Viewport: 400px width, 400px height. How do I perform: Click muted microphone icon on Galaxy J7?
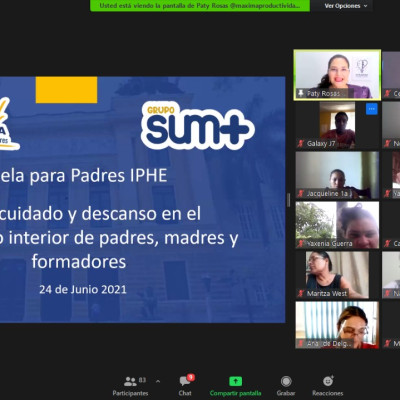click(x=301, y=143)
